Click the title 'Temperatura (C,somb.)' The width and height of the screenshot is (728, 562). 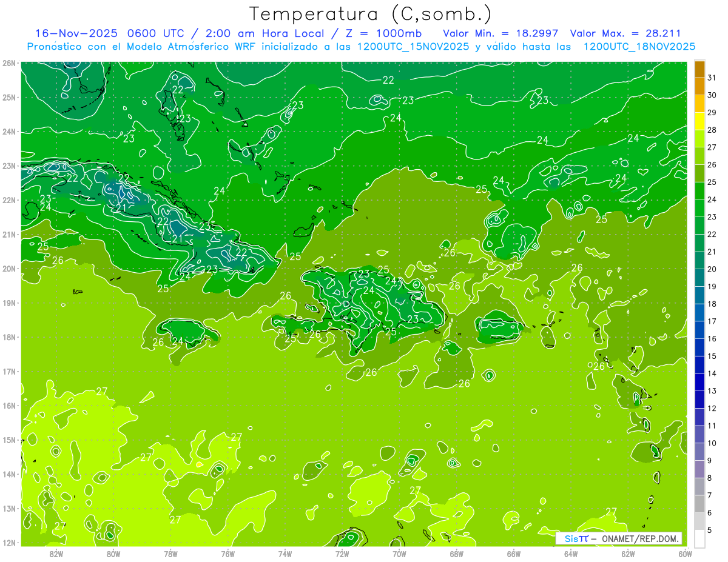tap(370, 14)
